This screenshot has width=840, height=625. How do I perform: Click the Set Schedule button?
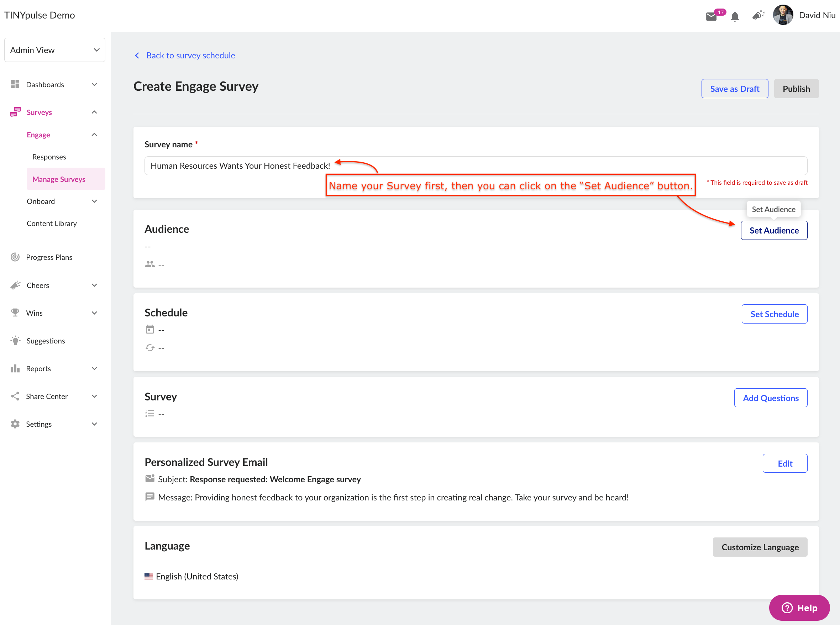click(774, 314)
